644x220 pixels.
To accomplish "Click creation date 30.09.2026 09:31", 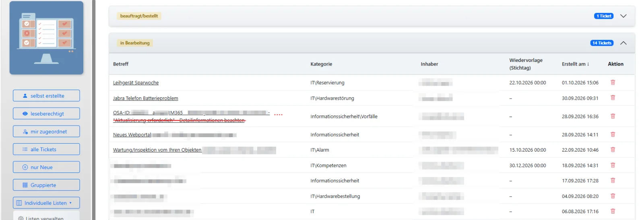I will [580, 98].
